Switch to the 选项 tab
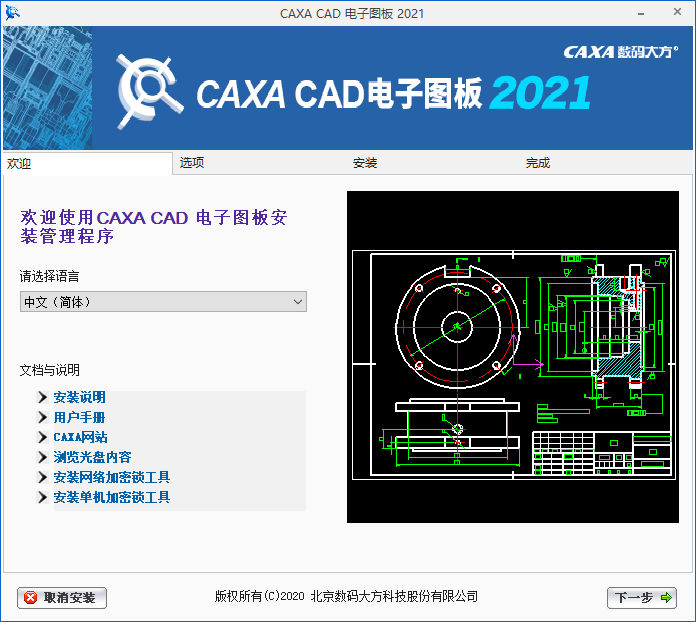The height and width of the screenshot is (622, 696). point(192,163)
